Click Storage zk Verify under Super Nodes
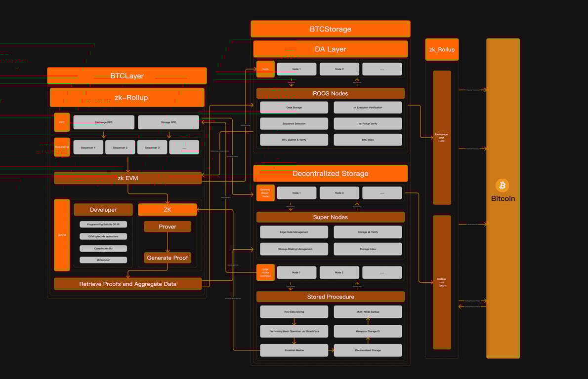588x379 pixels. pyautogui.click(x=368, y=231)
